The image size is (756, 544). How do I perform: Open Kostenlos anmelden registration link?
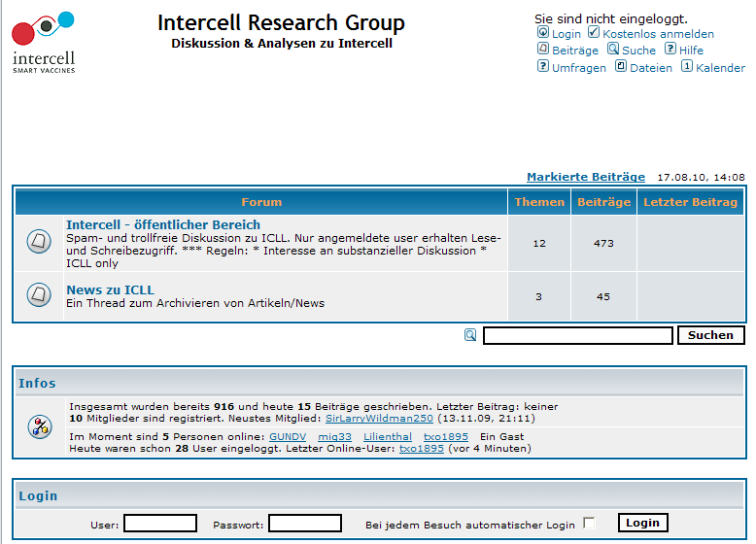[658, 34]
